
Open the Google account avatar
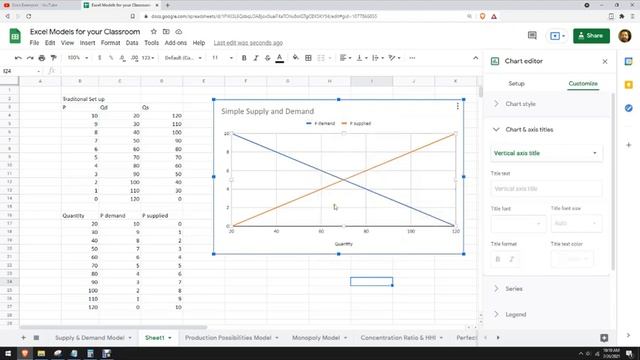[625, 36]
